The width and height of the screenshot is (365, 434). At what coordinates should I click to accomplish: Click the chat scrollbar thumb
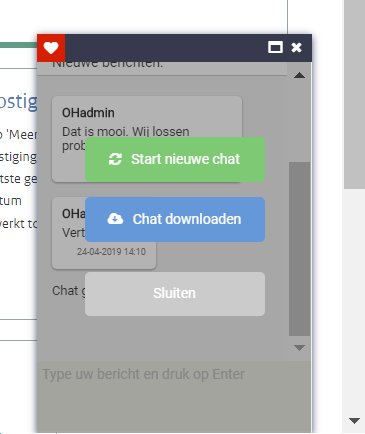[299, 249]
